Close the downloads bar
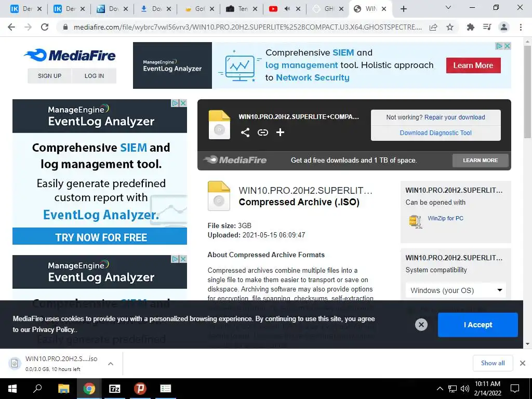 click(x=523, y=363)
